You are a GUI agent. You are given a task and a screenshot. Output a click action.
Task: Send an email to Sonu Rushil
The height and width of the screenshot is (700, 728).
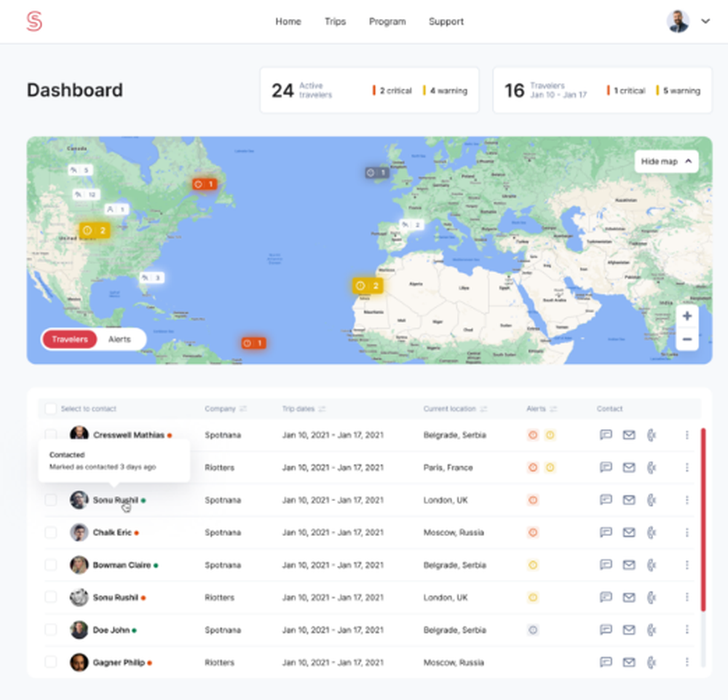click(628, 500)
